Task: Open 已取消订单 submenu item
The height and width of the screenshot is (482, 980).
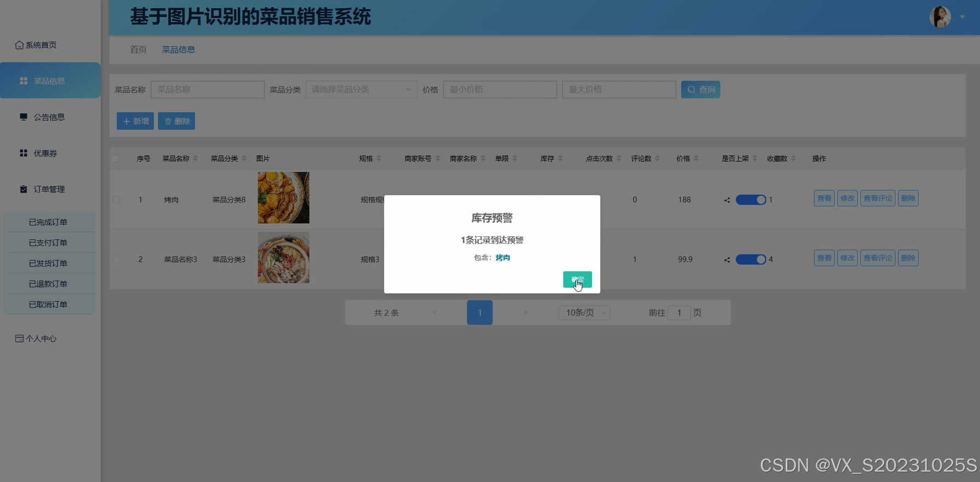Action: pyautogui.click(x=48, y=305)
